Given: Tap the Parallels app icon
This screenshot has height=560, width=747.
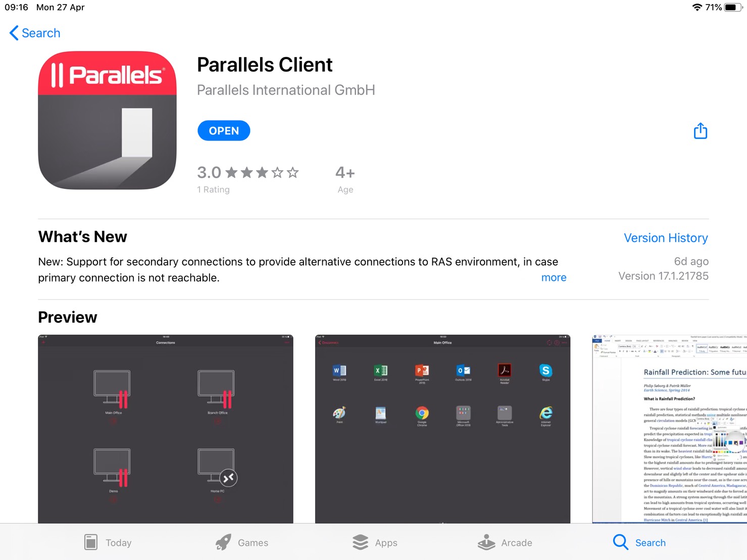Looking at the screenshot, I should pyautogui.click(x=107, y=120).
